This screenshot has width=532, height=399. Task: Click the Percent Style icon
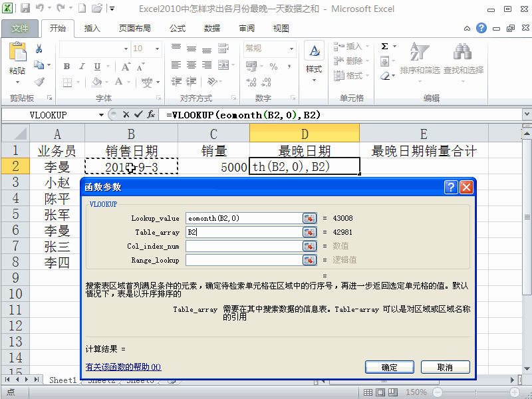pos(273,66)
